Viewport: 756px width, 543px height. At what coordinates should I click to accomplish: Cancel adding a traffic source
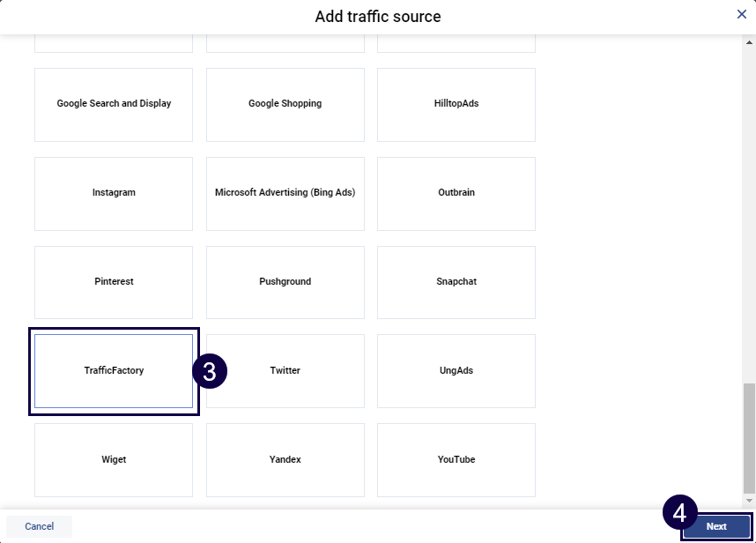pyautogui.click(x=39, y=526)
